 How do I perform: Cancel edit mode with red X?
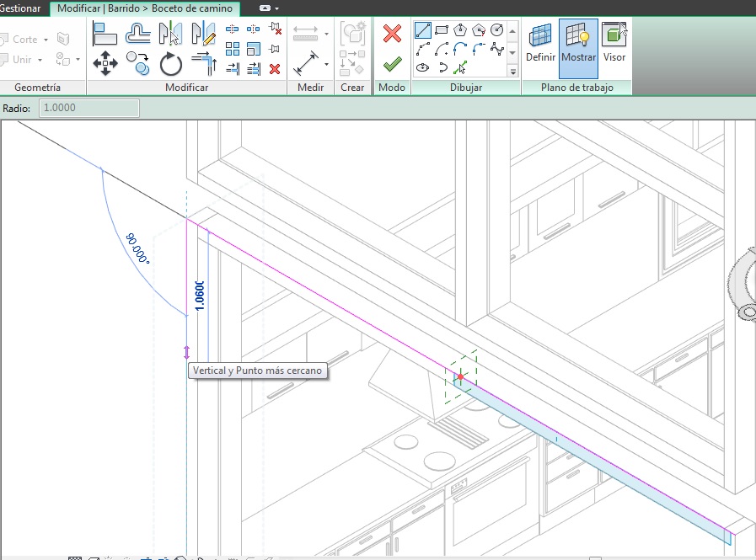point(392,34)
